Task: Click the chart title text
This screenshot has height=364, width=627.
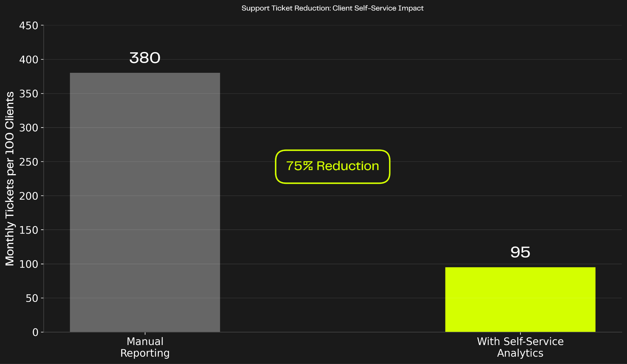Action: [332, 8]
